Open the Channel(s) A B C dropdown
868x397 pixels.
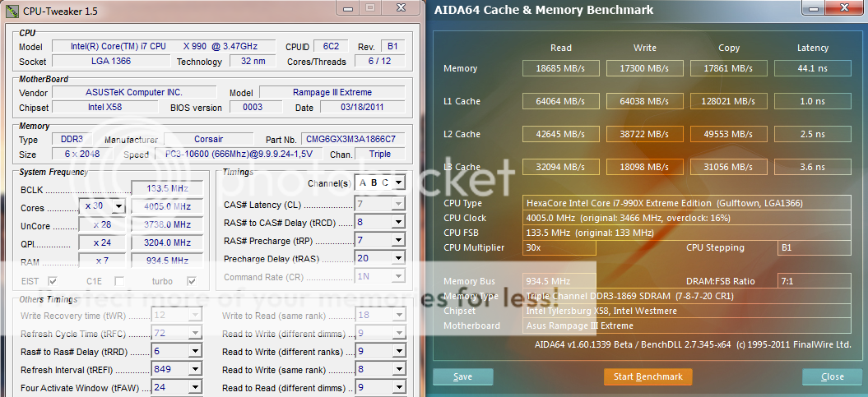pyautogui.click(x=398, y=182)
